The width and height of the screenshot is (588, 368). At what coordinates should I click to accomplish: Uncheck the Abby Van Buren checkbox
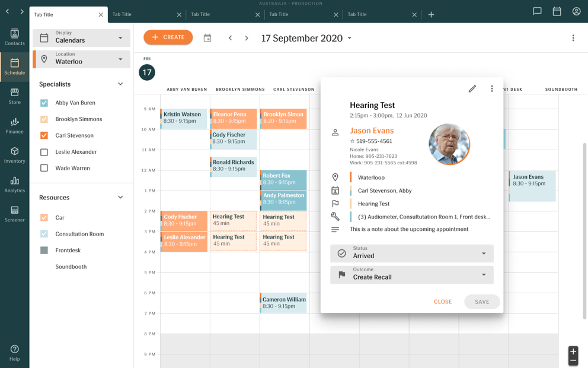click(44, 103)
